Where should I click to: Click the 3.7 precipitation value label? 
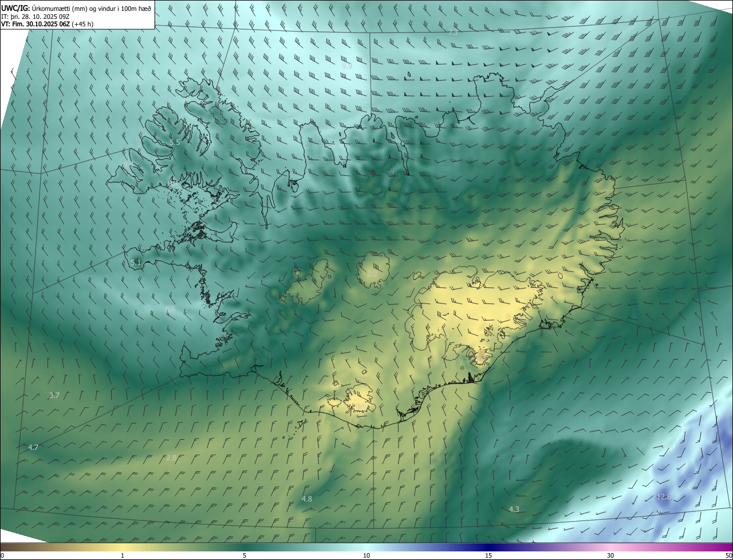pos(54,395)
